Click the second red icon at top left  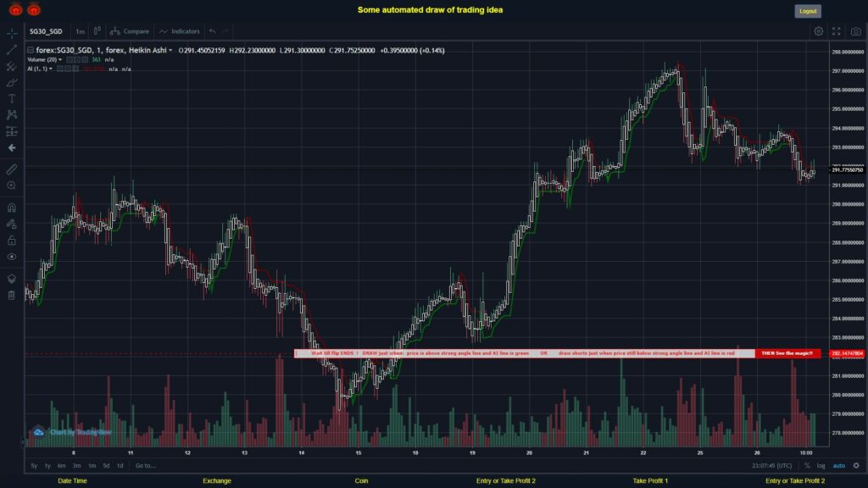[x=34, y=9]
